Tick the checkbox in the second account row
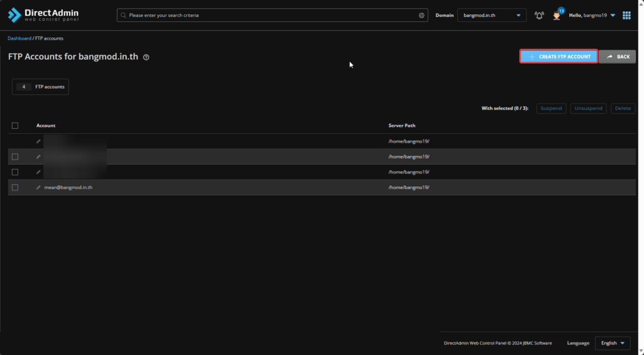Screen dimensions: 644x355 [x=15, y=156]
